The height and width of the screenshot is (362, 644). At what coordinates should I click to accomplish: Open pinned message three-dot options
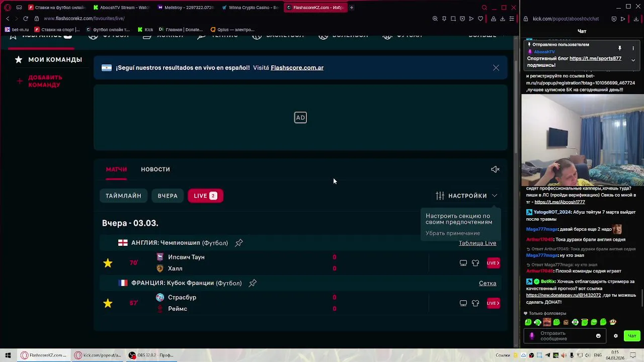[x=633, y=48]
